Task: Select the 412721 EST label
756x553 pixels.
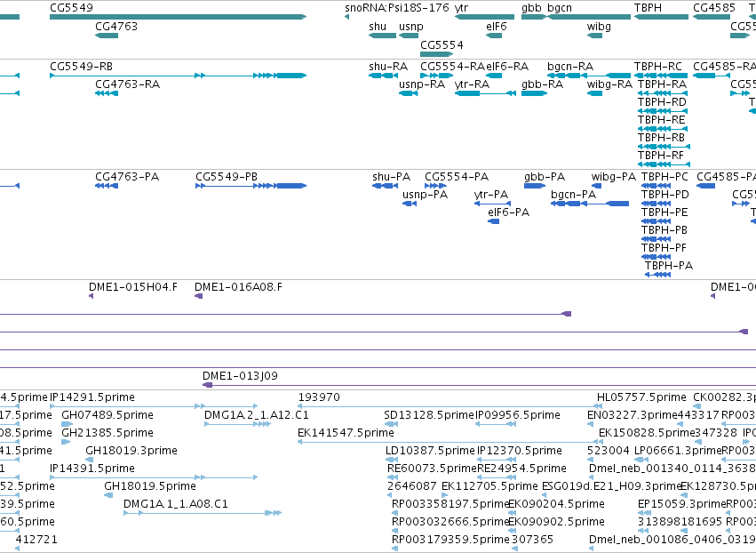Action: pos(36,540)
